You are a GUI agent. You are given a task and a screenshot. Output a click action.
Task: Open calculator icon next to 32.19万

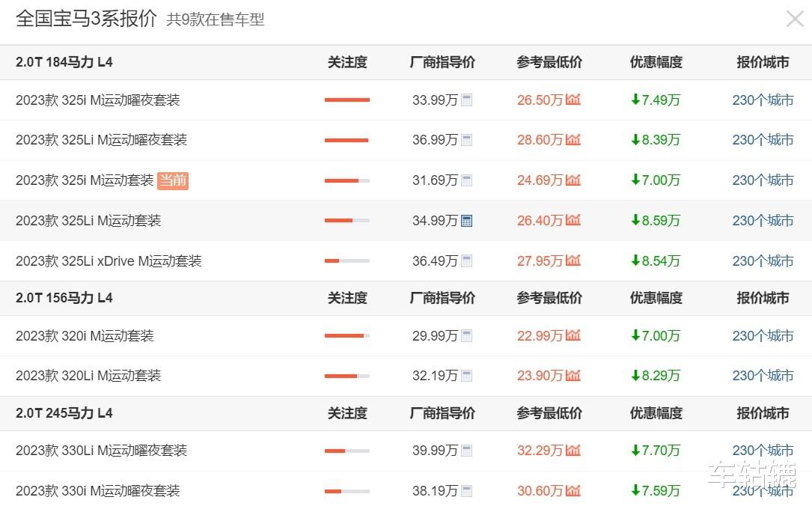(x=466, y=376)
